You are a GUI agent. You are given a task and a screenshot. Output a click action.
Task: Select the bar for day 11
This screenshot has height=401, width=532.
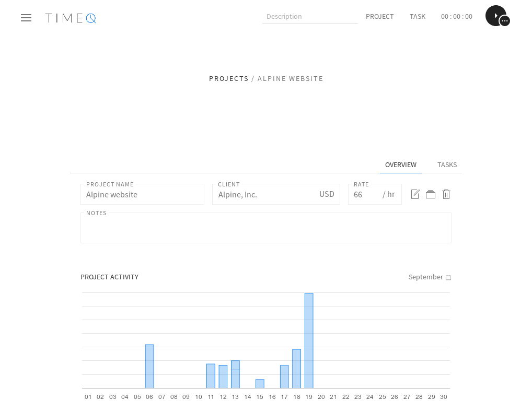tap(211, 376)
